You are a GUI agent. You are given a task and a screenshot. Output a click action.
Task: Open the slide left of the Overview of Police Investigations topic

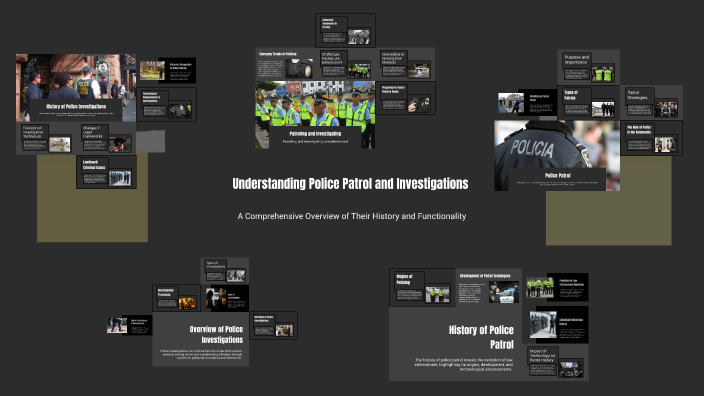[129, 326]
